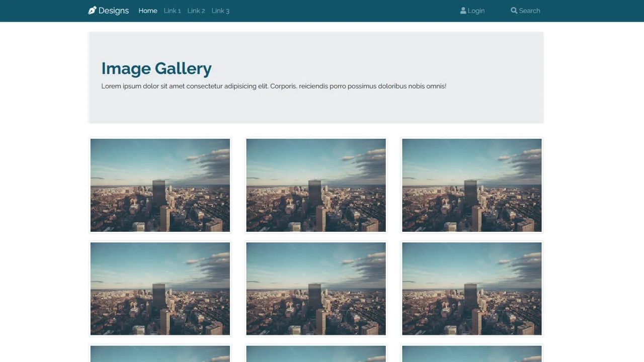Open the top-left city skyline thumbnail

pyautogui.click(x=159, y=185)
